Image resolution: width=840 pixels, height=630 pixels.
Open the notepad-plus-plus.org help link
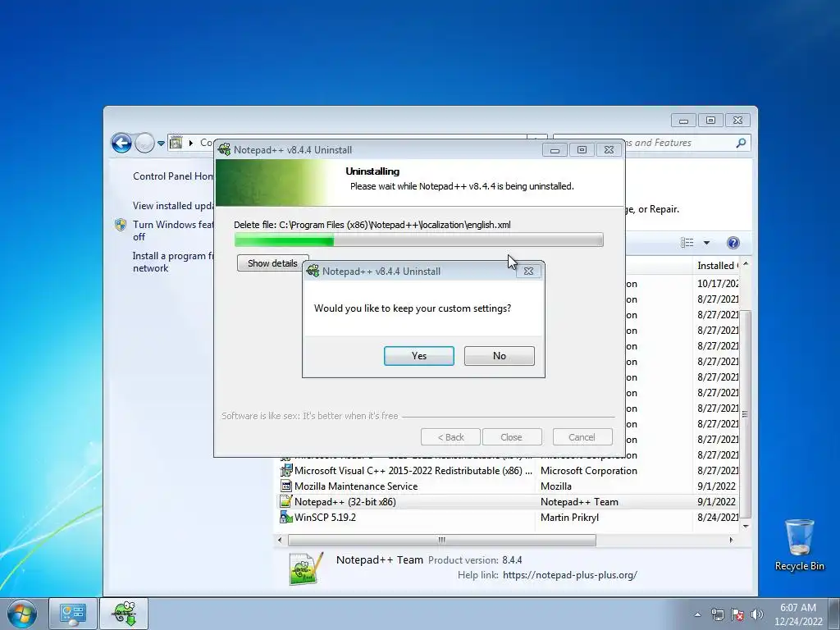[570, 575]
